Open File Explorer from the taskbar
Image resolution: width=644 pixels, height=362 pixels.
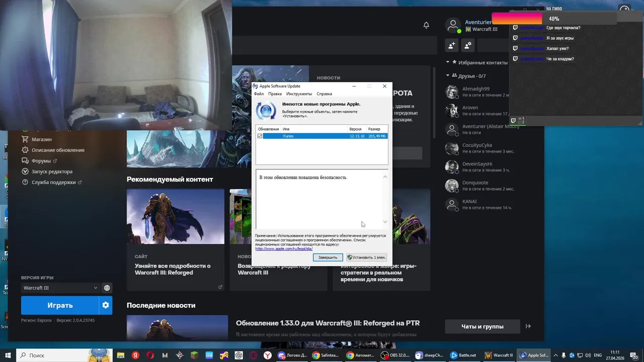click(x=121, y=355)
